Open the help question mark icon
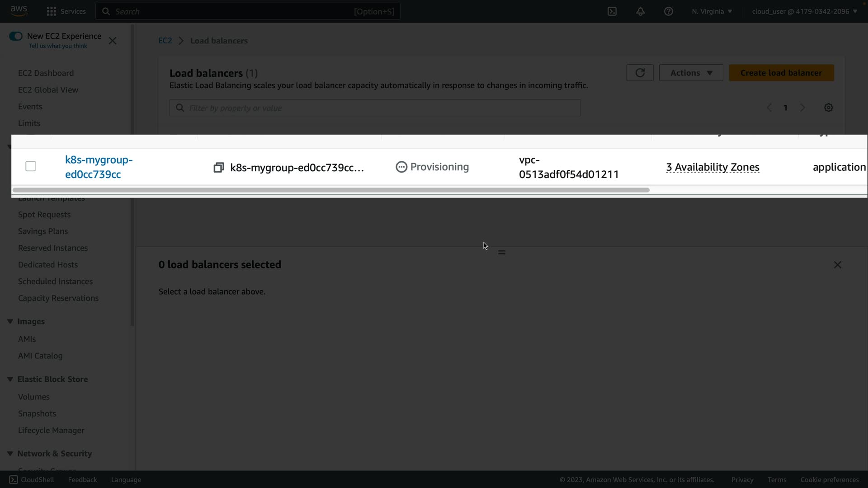The image size is (868, 488). pos(668,11)
